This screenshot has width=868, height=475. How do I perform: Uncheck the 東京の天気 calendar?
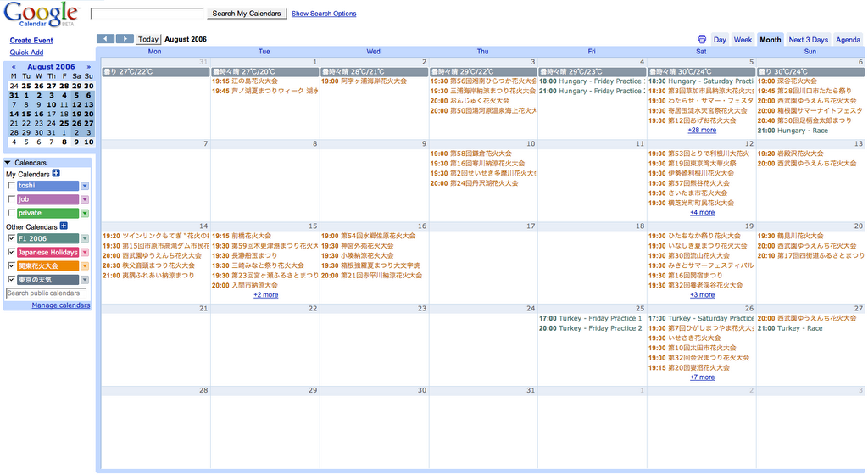click(x=12, y=280)
